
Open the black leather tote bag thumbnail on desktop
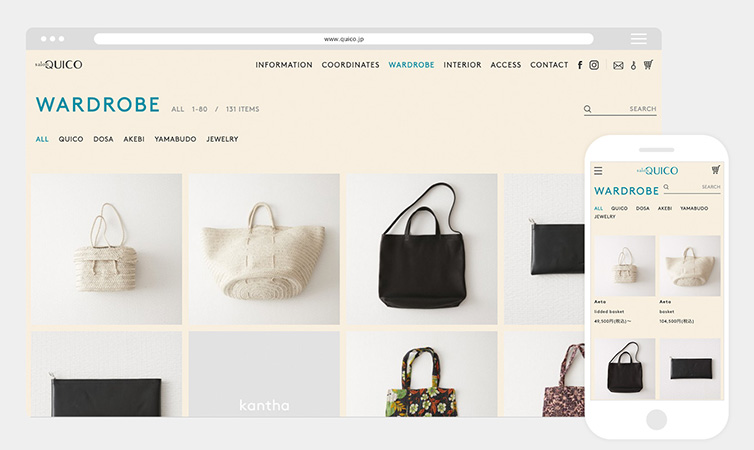tap(422, 249)
